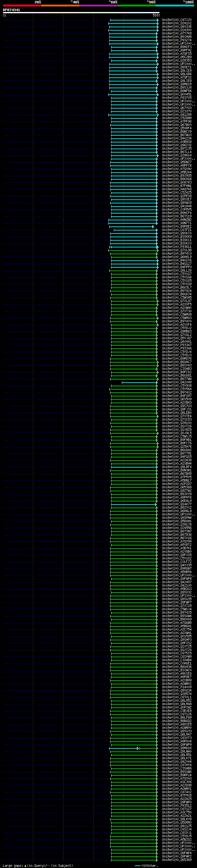Select hit UniRef100_P93274
Screen dimensions: 197x868
tap(176, 40)
